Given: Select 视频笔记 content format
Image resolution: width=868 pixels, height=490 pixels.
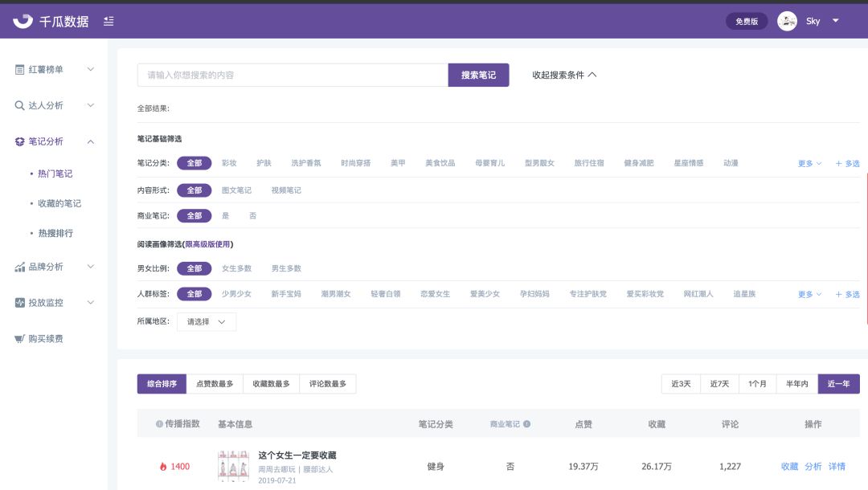Looking at the screenshot, I should (x=286, y=190).
